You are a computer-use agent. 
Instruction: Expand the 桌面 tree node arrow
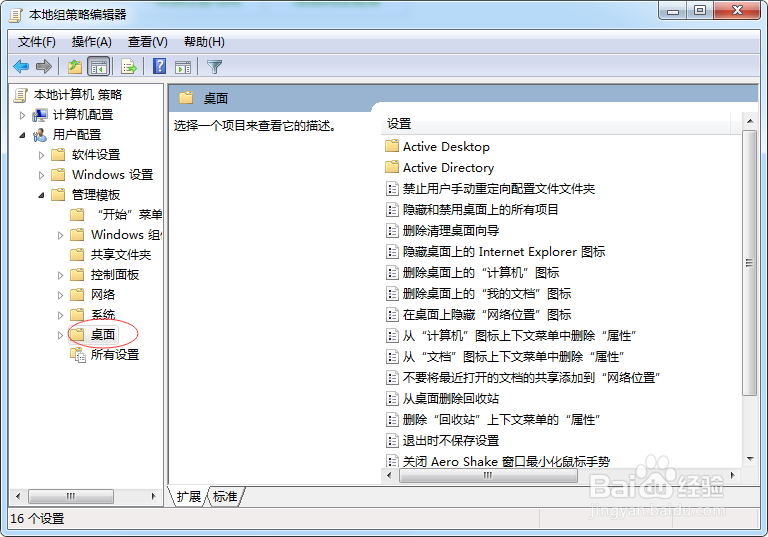pos(60,335)
